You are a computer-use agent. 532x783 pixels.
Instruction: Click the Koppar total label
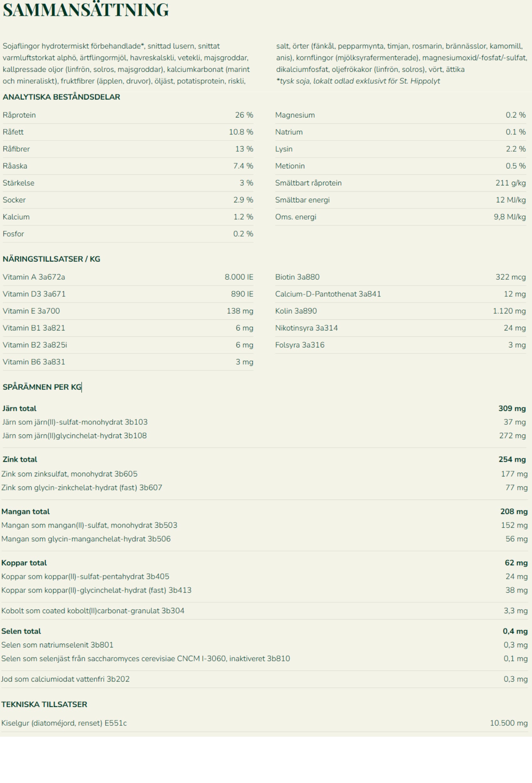pyautogui.click(x=24, y=563)
